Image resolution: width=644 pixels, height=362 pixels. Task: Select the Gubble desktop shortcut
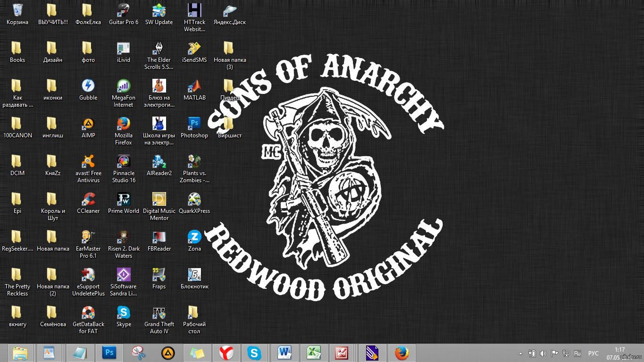(x=88, y=90)
